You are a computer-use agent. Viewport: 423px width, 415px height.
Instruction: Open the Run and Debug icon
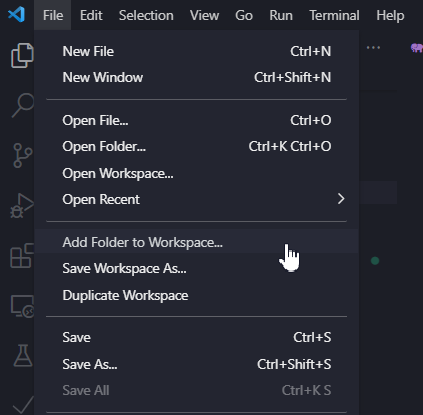pos(22,206)
